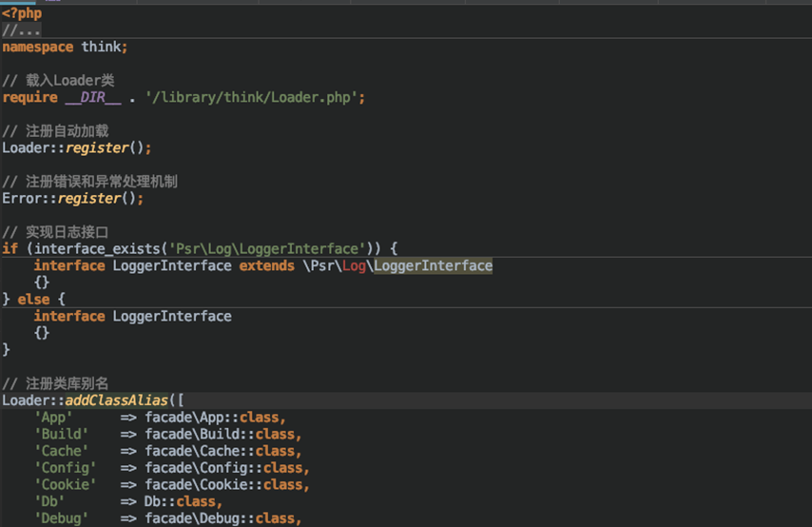Click the {} body under else branch interface

click(42, 333)
